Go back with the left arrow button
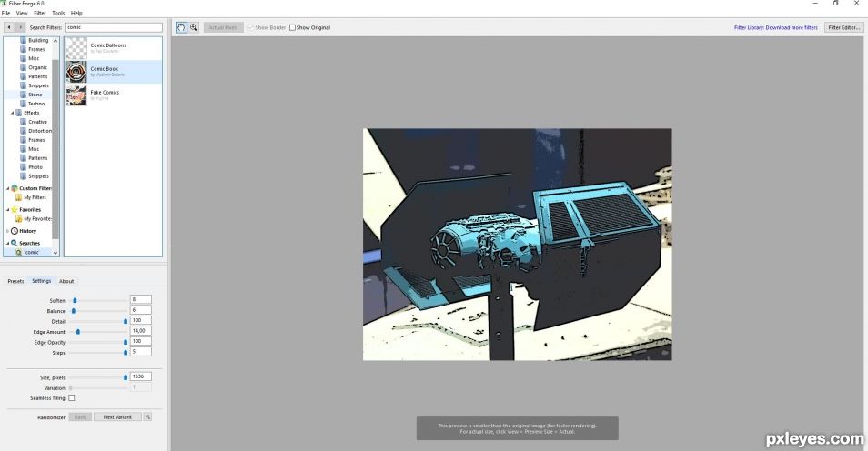The image size is (868, 451). coord(9,27)
